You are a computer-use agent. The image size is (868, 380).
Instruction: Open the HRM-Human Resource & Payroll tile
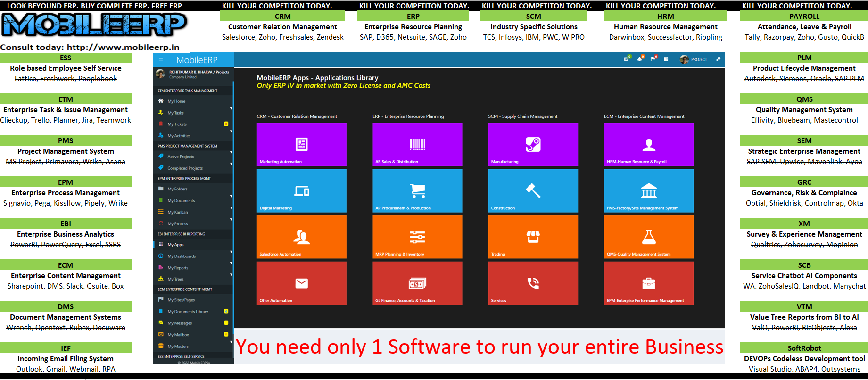649,144
